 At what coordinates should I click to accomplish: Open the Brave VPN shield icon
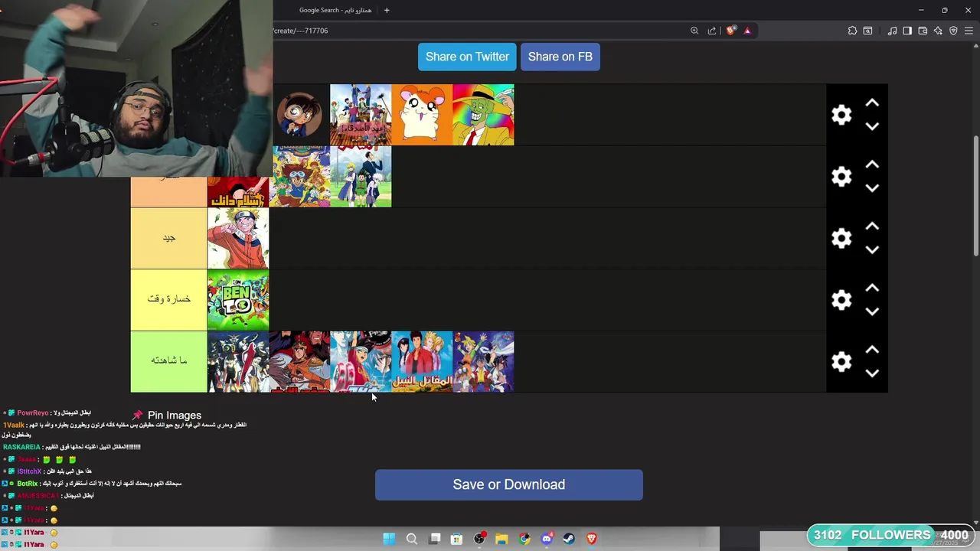click(x=953, y=31)
